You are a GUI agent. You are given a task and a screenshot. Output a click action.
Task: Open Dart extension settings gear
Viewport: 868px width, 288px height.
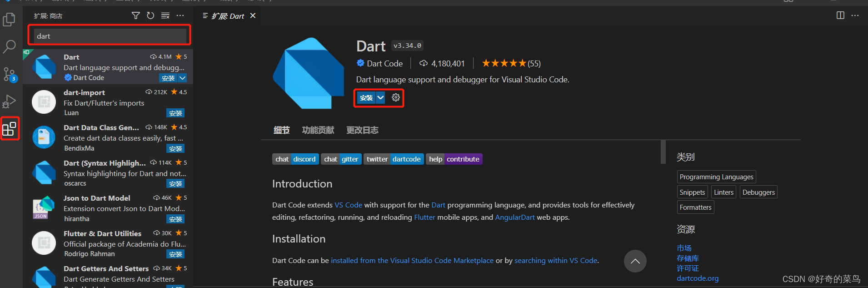pyautogui.click(x=396, y=97)
